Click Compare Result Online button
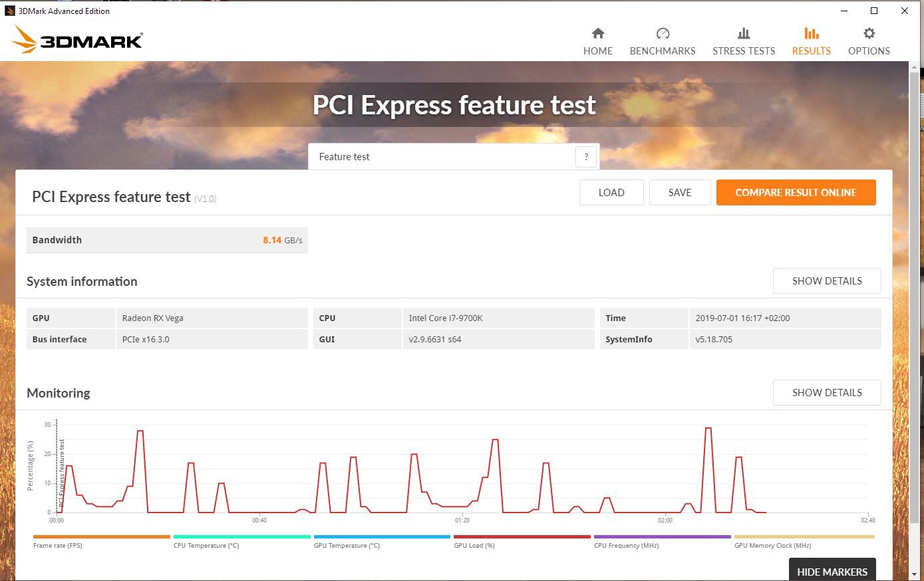The height and width of the screenshot is (581, 924). 796,193
